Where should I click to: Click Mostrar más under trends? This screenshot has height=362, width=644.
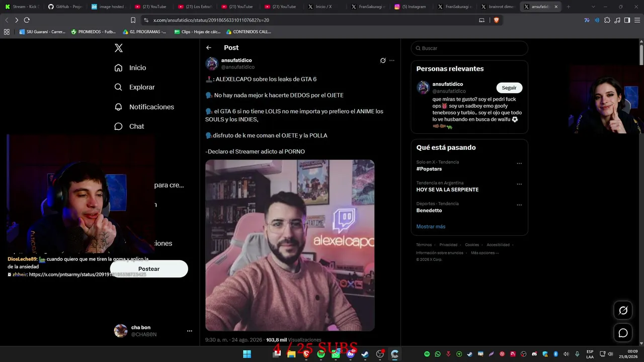[431, 226]
